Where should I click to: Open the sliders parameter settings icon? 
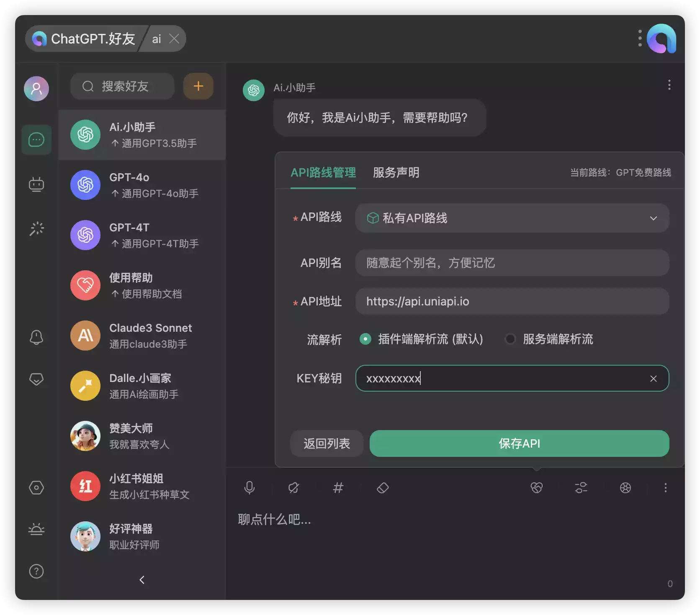(581, 488)
